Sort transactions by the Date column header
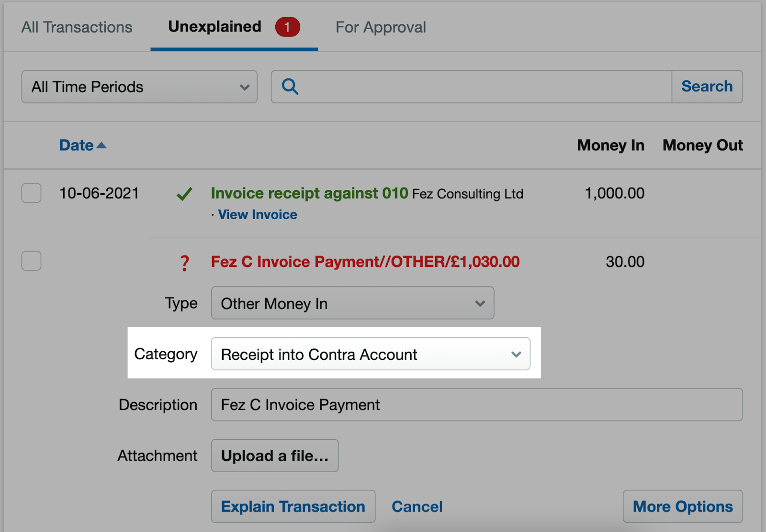 (x=76, y=145)
